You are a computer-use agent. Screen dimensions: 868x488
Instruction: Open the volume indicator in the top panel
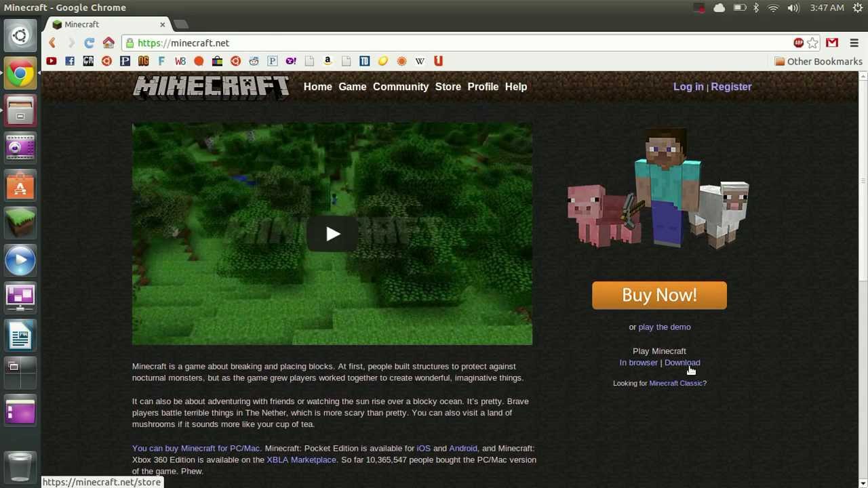tap(793, 7)
